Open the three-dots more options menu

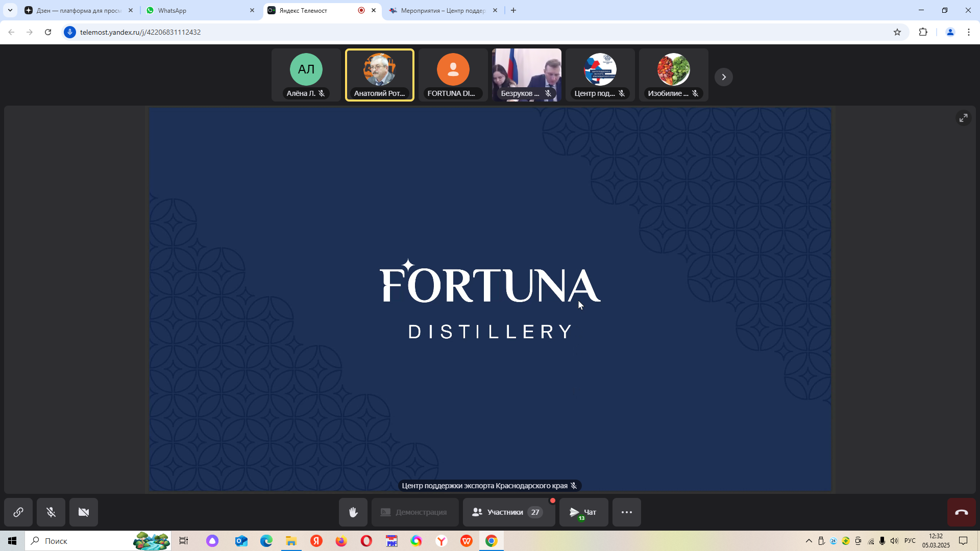coord(626,512)
